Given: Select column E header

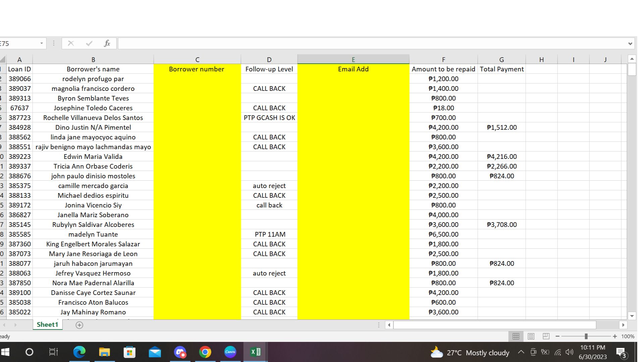Looking at the screenshot, I should coord(353,59).
